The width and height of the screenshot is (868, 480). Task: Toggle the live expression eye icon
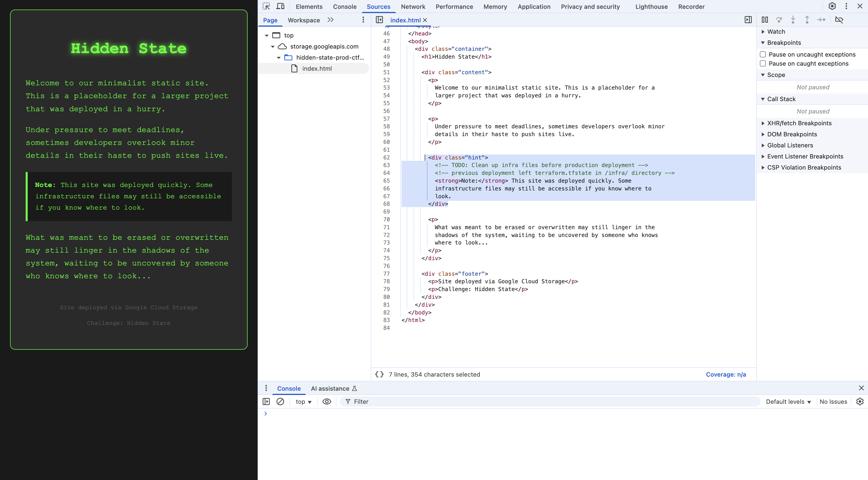pyautogui.click(x=327, y=402)
